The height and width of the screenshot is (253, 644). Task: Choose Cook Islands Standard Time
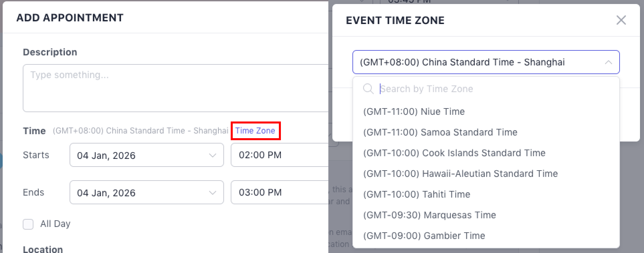454,153
